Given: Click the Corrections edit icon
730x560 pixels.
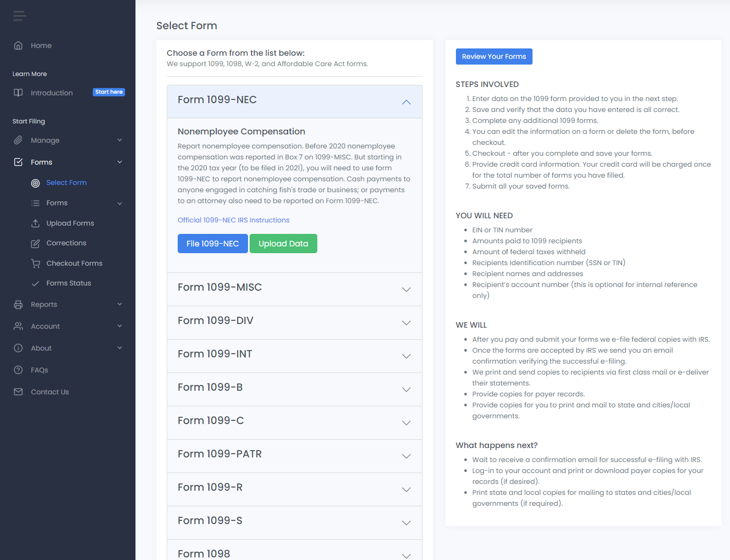Looking at the screenshot, I should (x=35, y=243).
